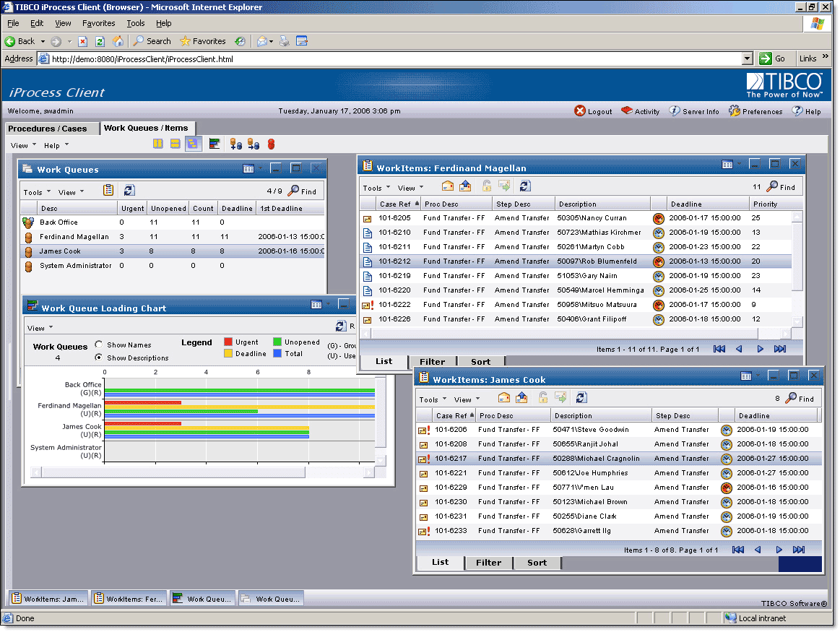Click the Logout icon in the header
This screenshot has height=632, width=840.
580,111
